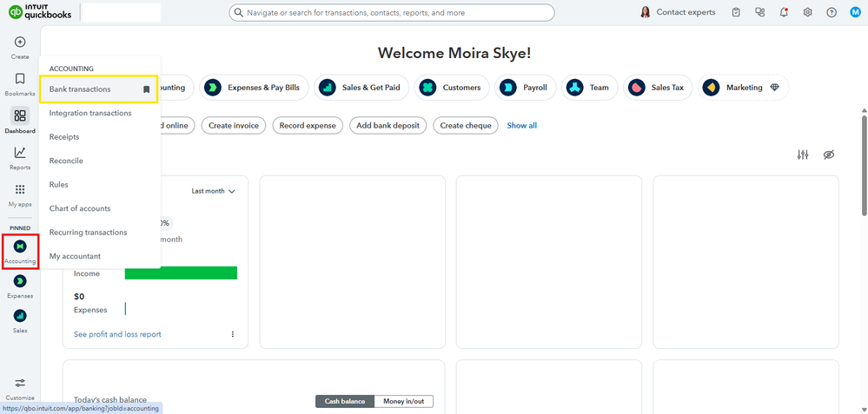The height and width of the screenshot is (414, 868).
Task: Open the chat with experts icon
Action: point(759,12)
